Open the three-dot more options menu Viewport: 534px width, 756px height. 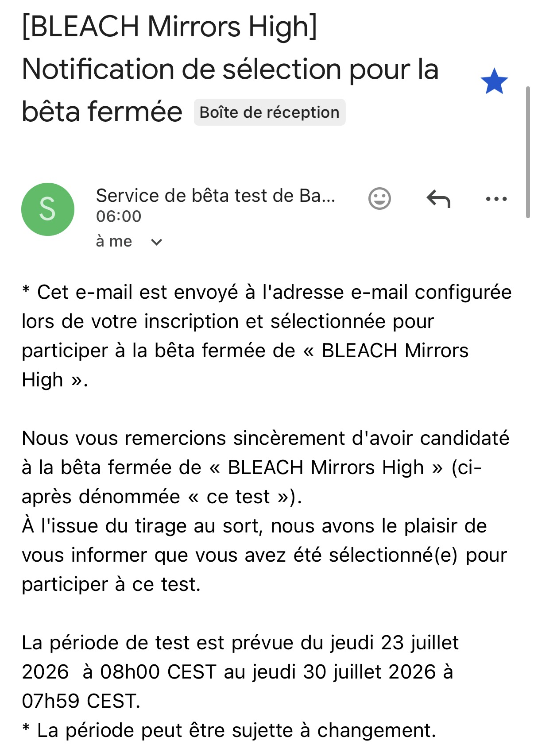coord(496,199)
